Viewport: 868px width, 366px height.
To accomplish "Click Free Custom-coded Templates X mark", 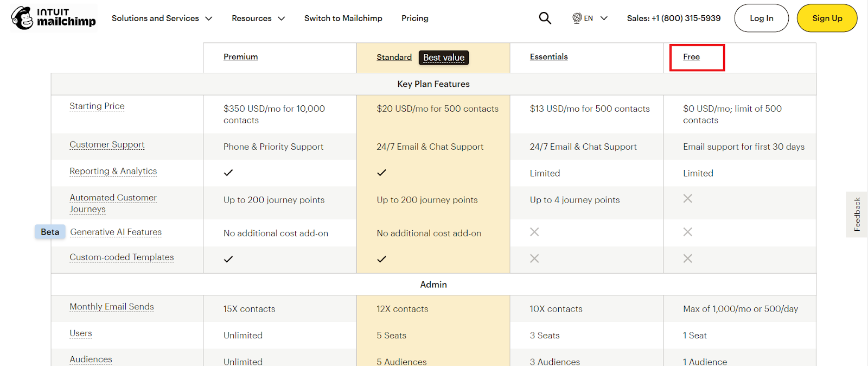I will 688,258.
